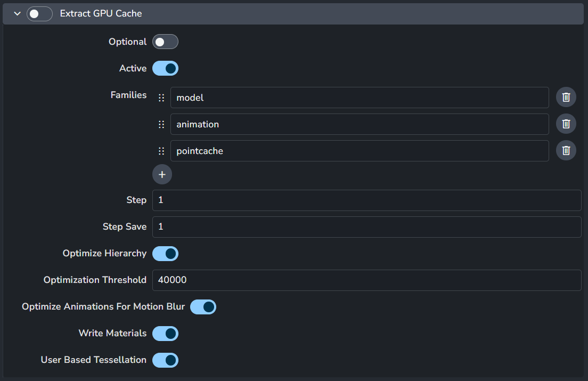Click drag handle beside pointcache entry
The width and height of the screenshot is (588, 381).
[161, 151]
